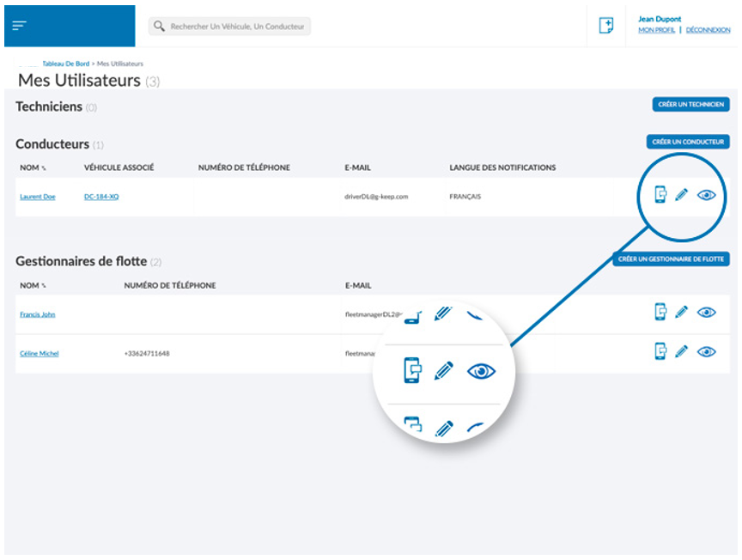Toggle the eye icon for Céline Michel
This screenshot has width=742, height=560.
[x=706, y=350]
